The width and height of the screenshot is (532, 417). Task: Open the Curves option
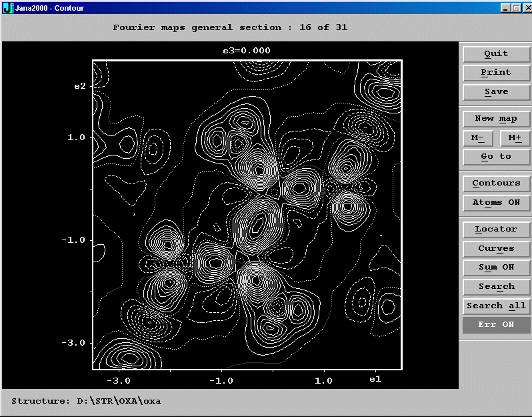tap(496, 249)
